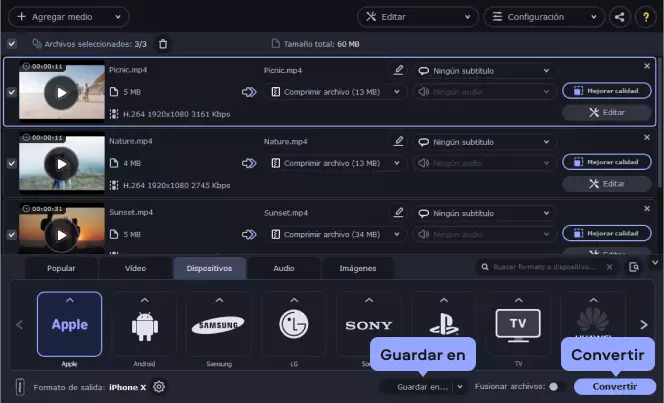Toggle the select all files checkbox
This screenshot has width=664, height=403.
tap(11, 44)
